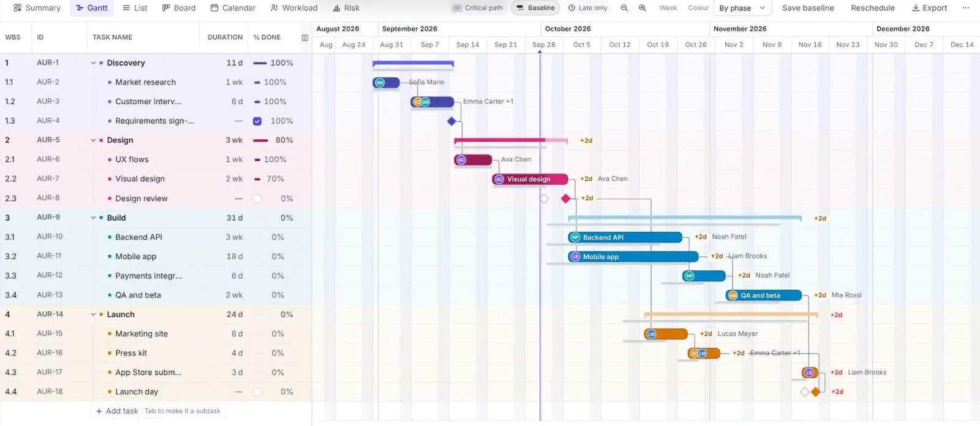Switch to the Board view tab

pos(179,8)
